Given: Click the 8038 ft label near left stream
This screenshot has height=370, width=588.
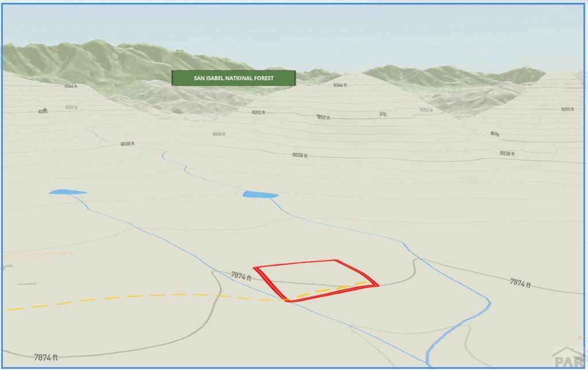Looking at the screenshot, I should [x=127, y=144].
